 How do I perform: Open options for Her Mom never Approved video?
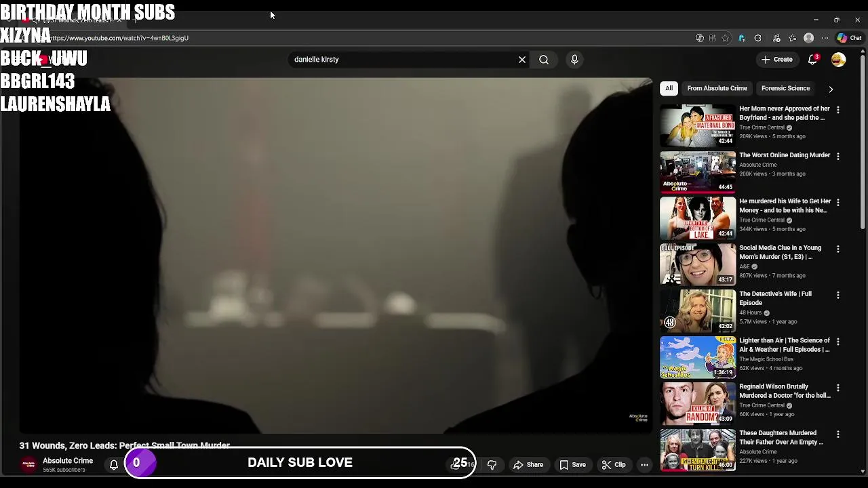(838, 110)
